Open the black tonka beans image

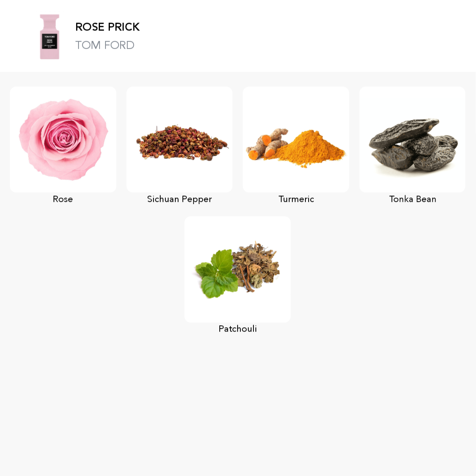[413, 144]
